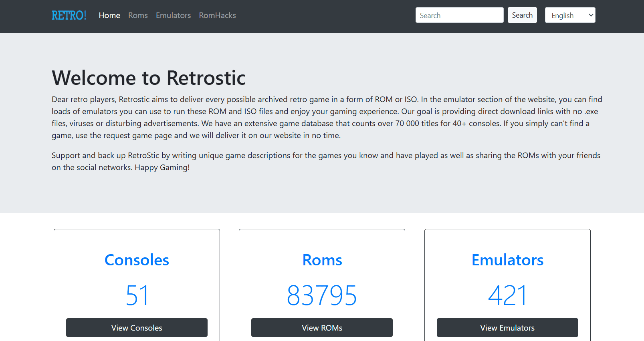The width and height of the screenshot is (644, 341).
Task: Click the 421 emulators count
Action: point(507,295)
